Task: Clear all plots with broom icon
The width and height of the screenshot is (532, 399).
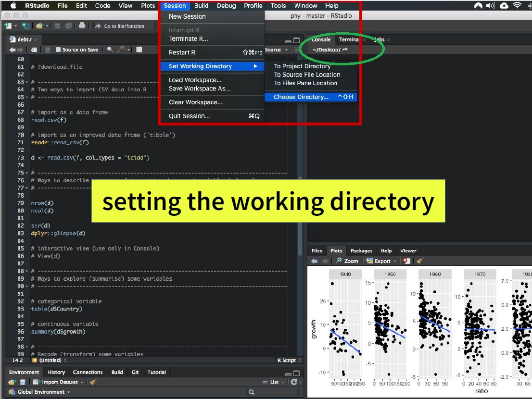Action: 420,261
